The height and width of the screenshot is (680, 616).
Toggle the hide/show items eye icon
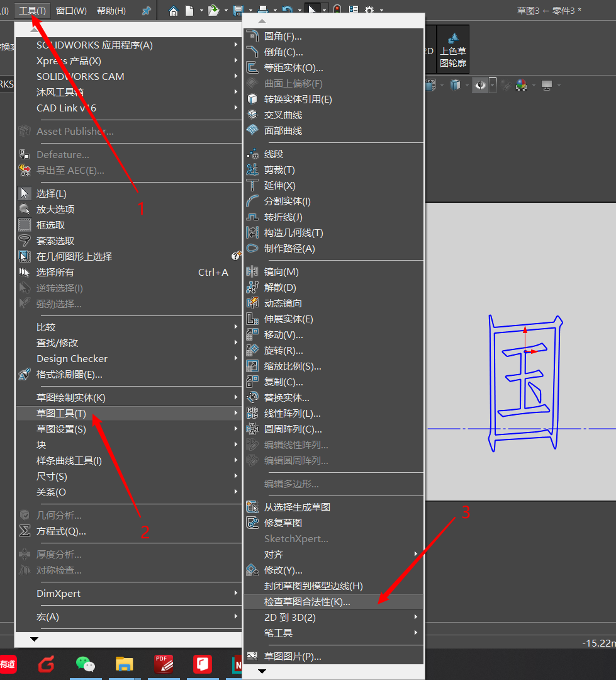pos(480,85)
